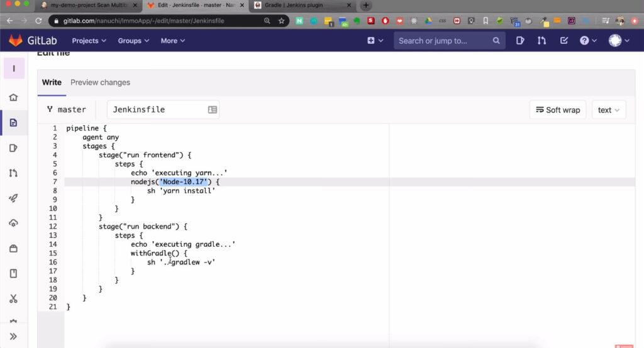Toggle the Soft wrap button
644x348 pixels.
coord(558,110)
